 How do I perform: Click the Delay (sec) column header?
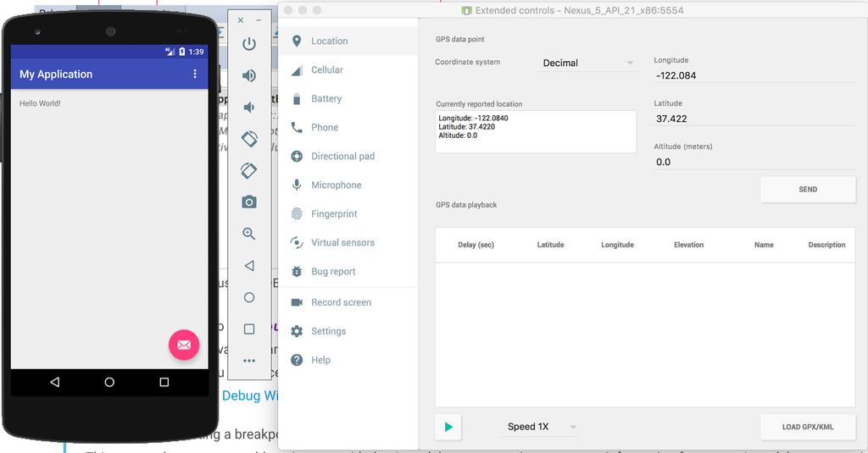[476, 245]
